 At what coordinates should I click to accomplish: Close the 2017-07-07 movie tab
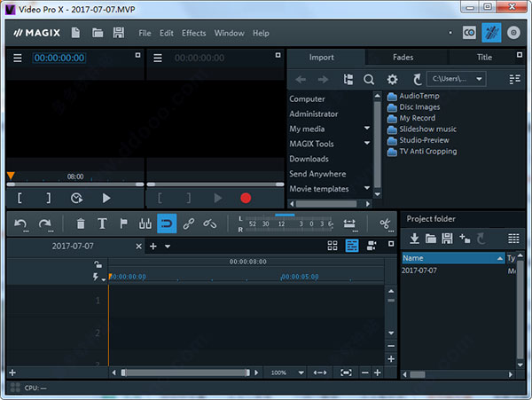point(139,246)
